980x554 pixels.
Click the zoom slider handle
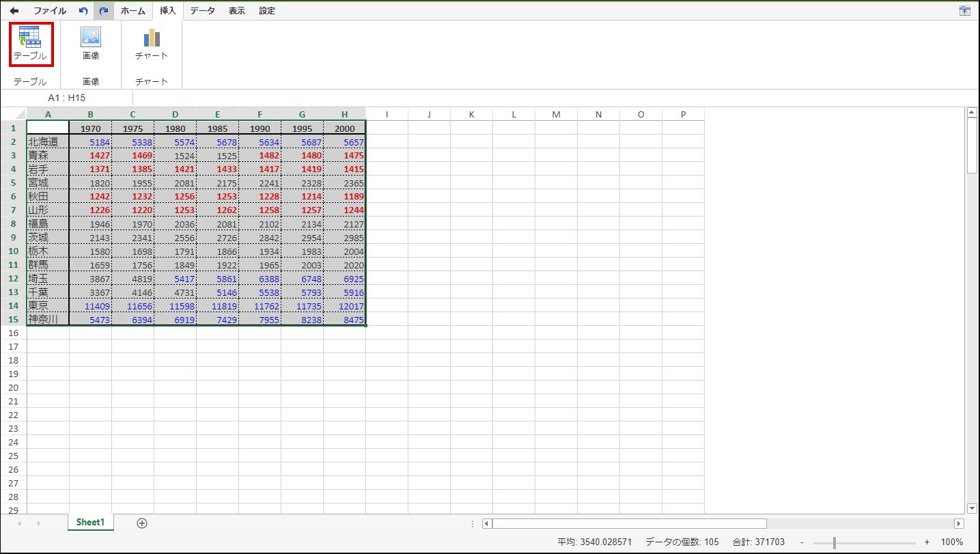(x=835, y=542)
